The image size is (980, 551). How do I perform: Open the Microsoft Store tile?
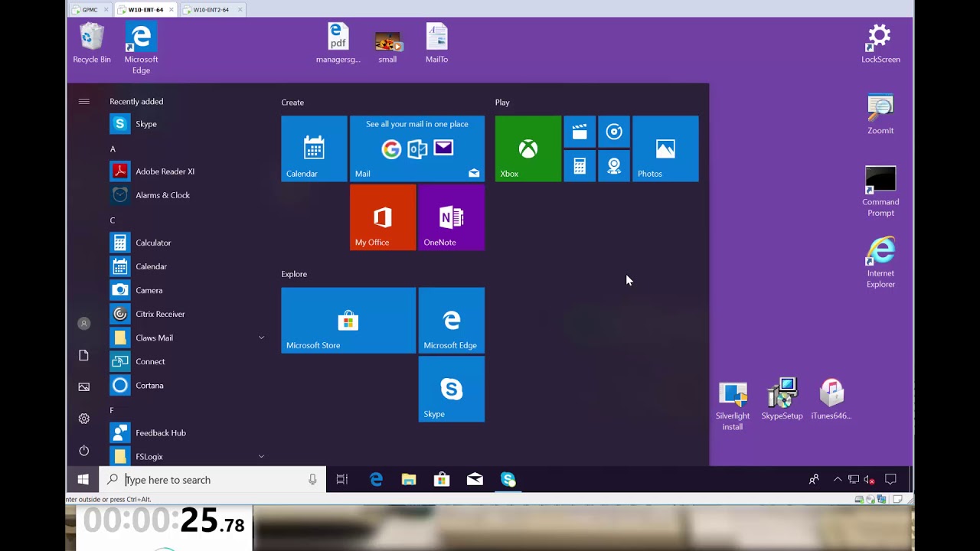(x=348, y=320)
